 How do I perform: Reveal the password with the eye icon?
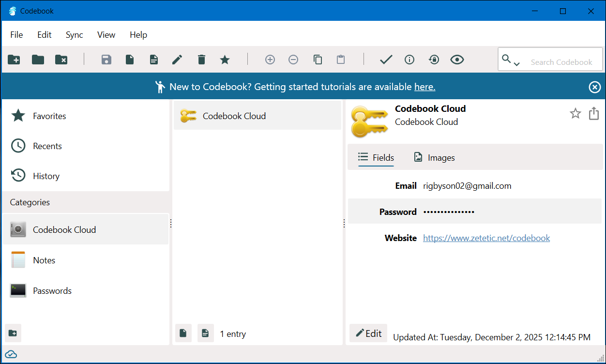click(457, 59)
